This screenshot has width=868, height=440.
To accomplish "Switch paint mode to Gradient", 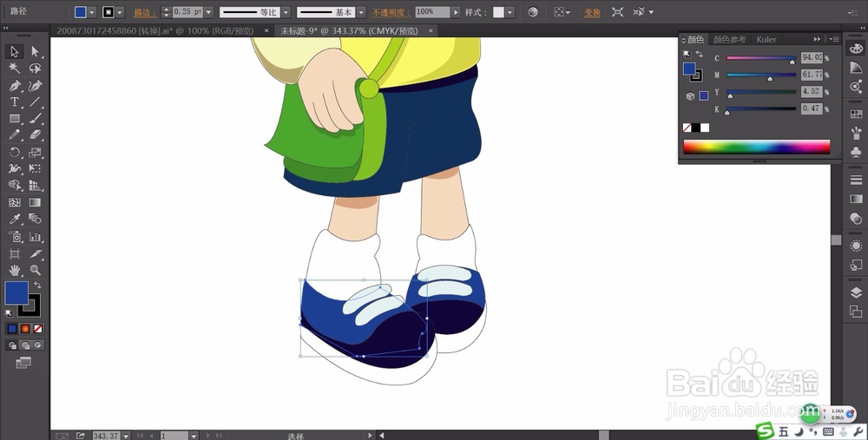I will click(25, 329).
